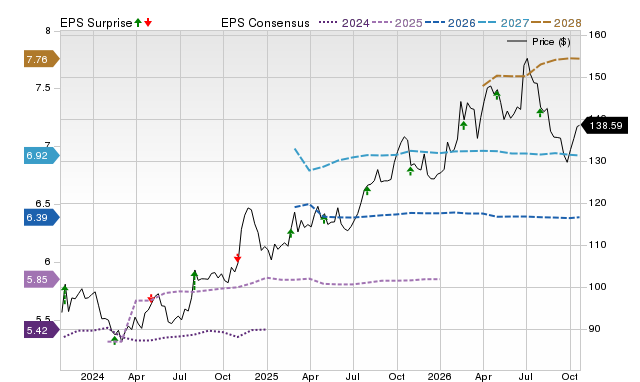Click the EPS Surprise legend label
Viewport: 640px width, 382px height.
pos(96,23)
